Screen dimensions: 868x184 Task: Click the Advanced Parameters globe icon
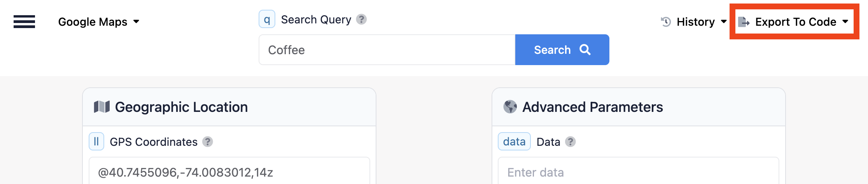pos(510,107)
